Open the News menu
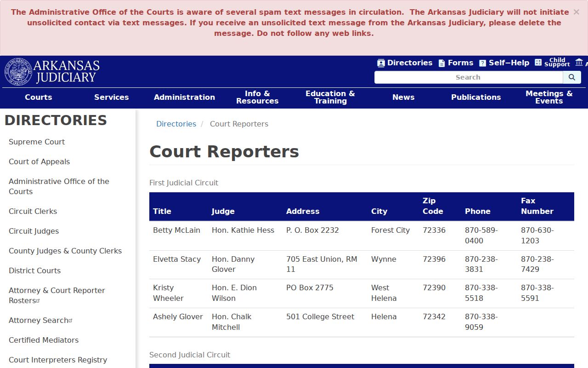Screen dimensions: 588x368 pyautogui.click(x=403, y=98)
